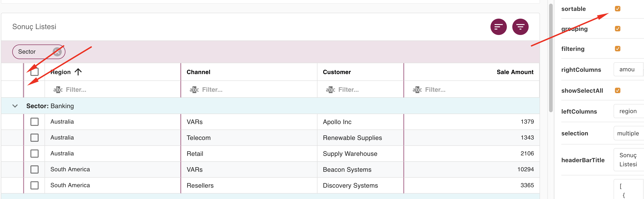Edit the leftColumns property field

point(628,111)
